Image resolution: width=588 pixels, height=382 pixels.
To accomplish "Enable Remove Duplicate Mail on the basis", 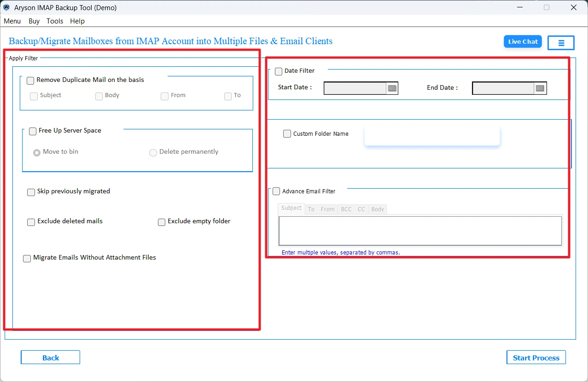I will [30, 81].
